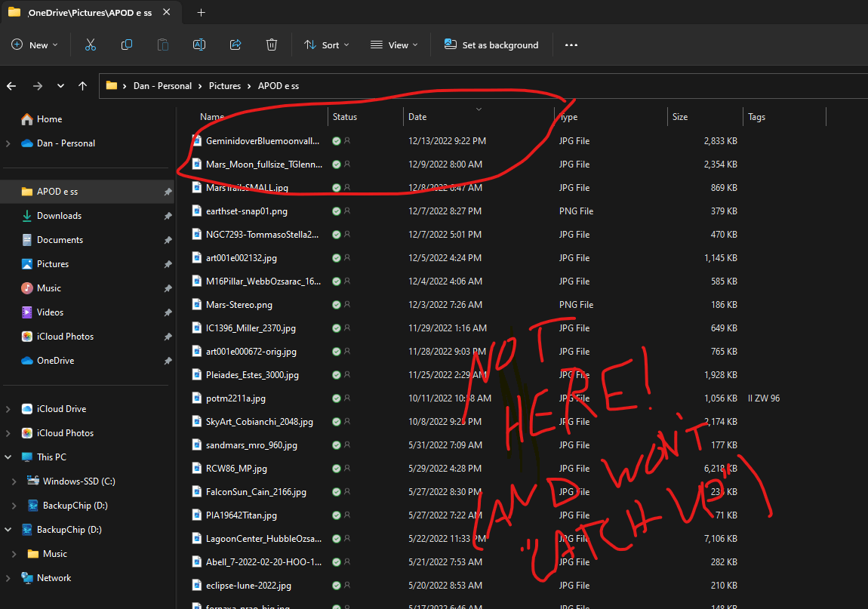Click the folder icon in the address bar
This screenshot has width=868, height=609.
(x=111, y=86)
